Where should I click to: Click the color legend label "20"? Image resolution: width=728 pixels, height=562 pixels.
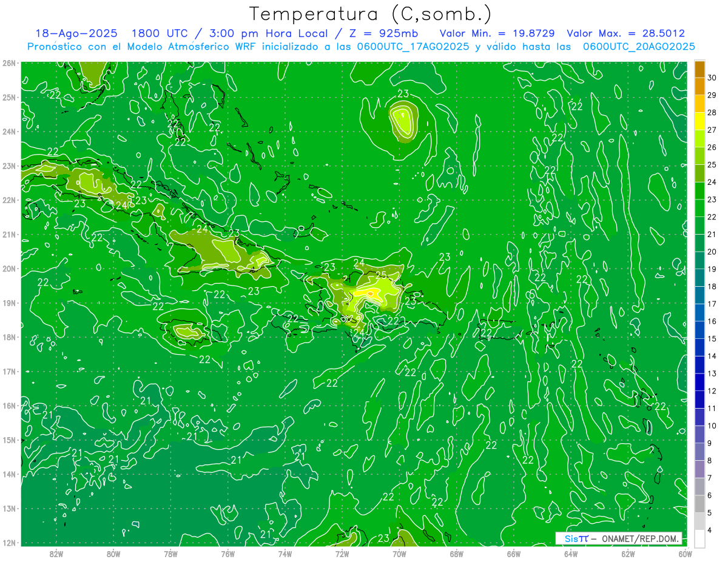(712, 252)
